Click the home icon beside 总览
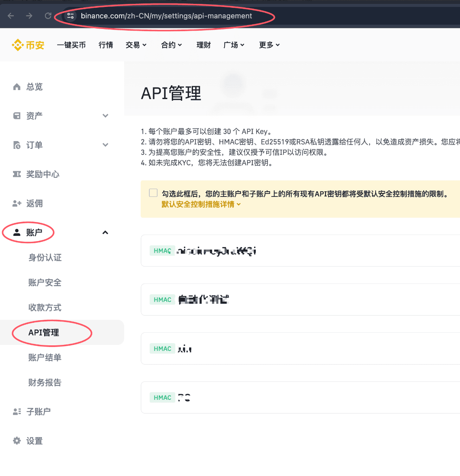The image size is (460, 476). pos(17,87)
